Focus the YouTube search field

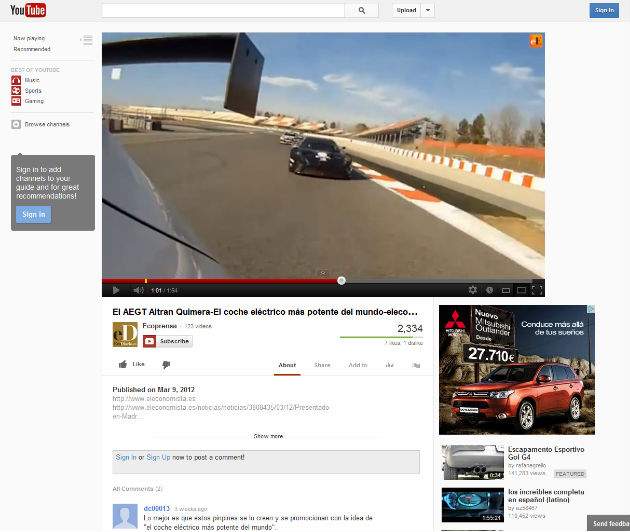coord(223,10)
